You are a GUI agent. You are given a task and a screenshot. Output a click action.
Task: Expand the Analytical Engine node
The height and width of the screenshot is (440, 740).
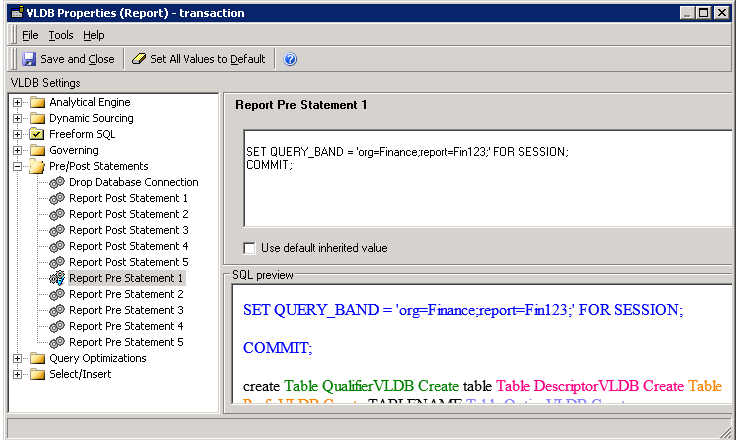pyautogui.click(x=17, y=102)
